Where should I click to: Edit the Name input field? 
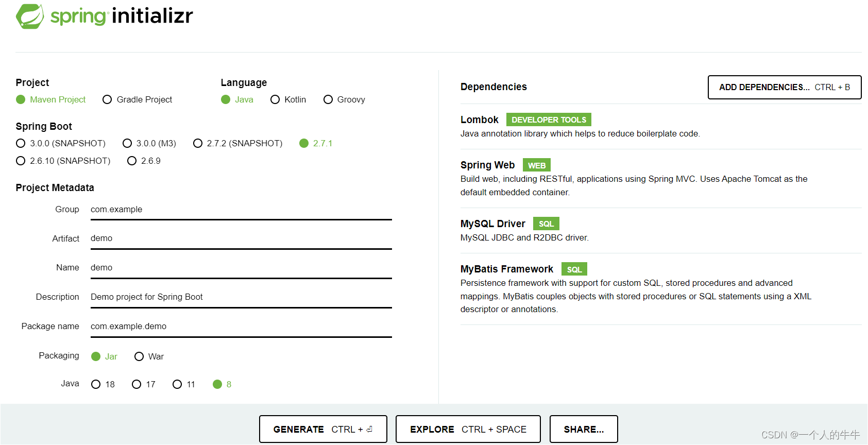point(241,268)
